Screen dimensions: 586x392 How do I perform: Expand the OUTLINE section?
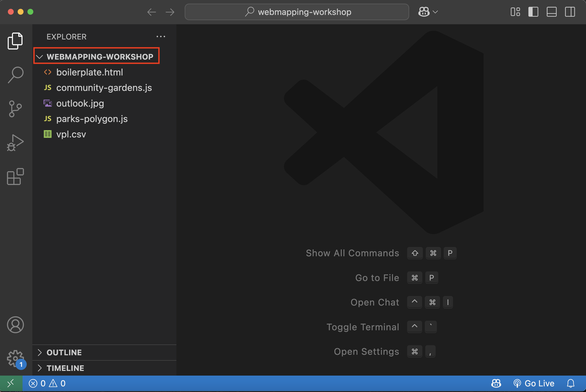pyautogui.click(x=105, y=353)
